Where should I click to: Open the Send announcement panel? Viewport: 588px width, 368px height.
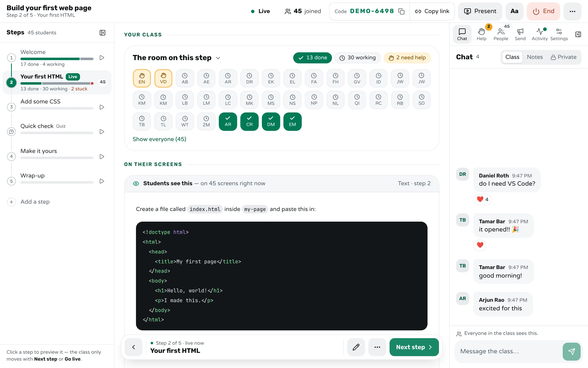tap(520, 34)
